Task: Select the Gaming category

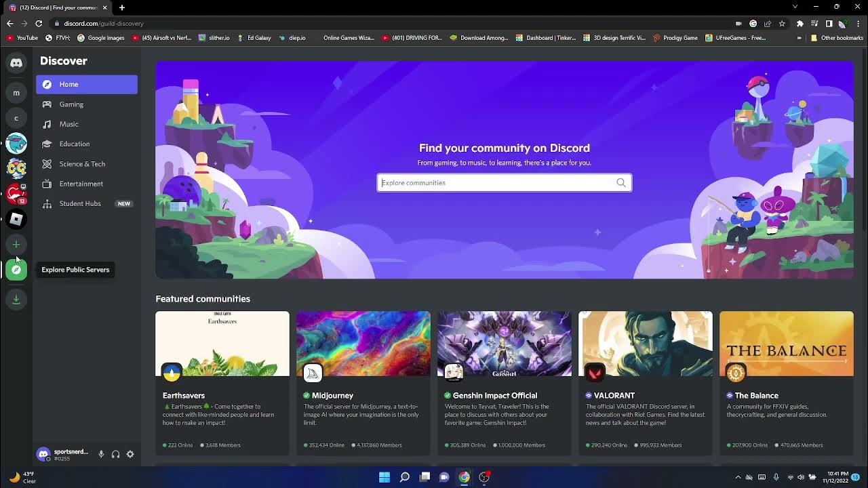Action: 87,104
